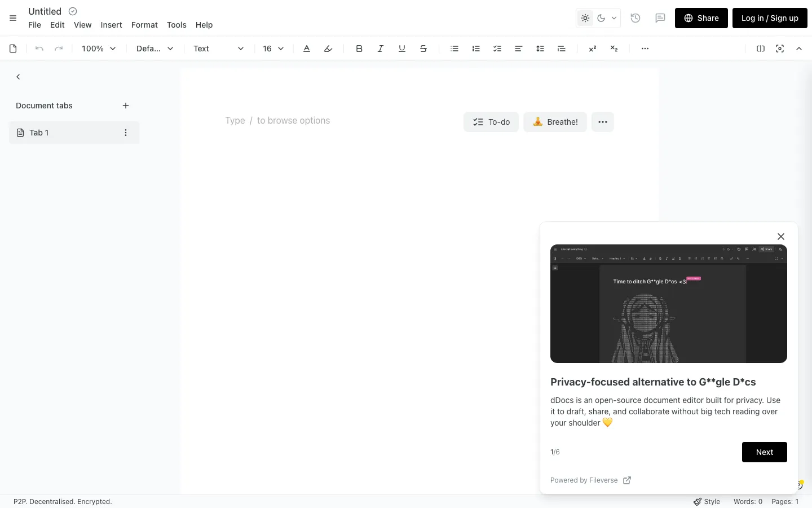The height and width of the screenshot is (508, 812).
Task: Switch to light theme
Action: tap(585, 18)
